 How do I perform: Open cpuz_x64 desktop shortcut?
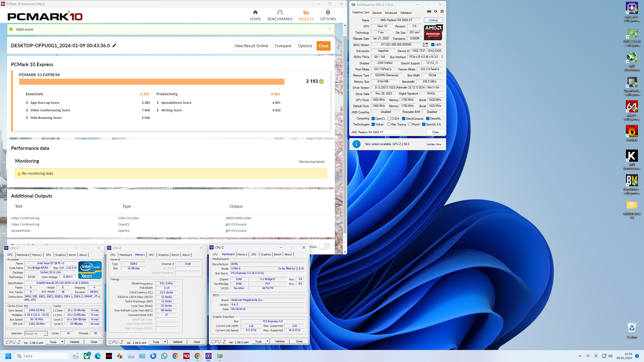pos(632,12)
